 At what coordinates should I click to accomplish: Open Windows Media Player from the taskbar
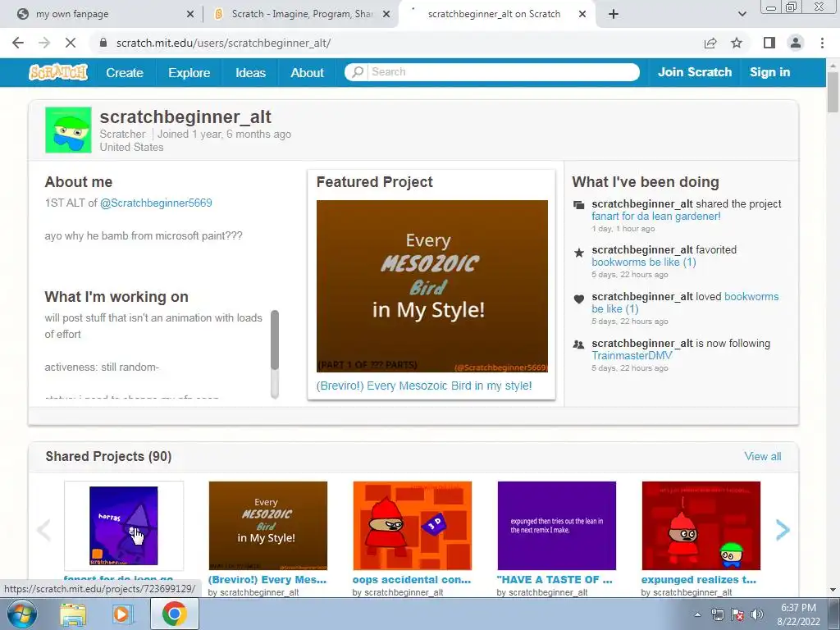click(123, 614)
